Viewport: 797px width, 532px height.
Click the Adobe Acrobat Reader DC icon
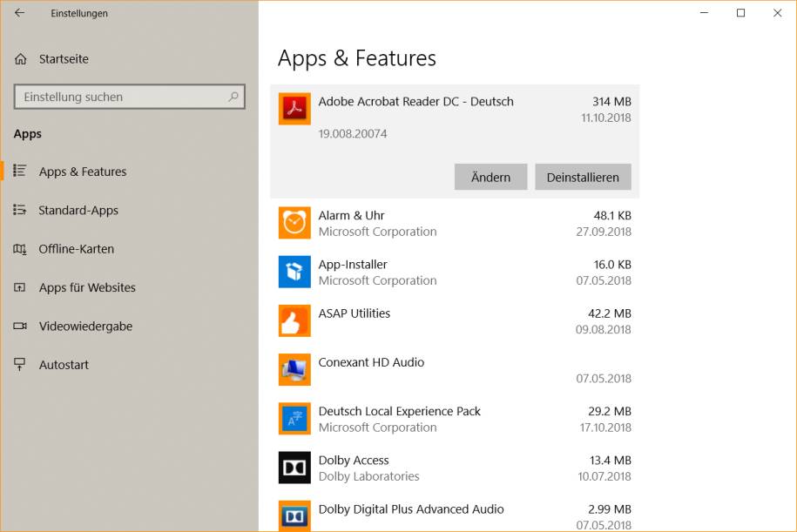tap(294, 109)
